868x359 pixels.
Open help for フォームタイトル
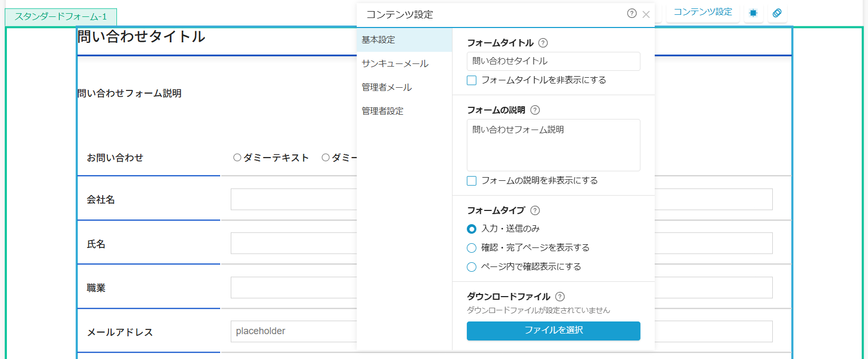543,43
